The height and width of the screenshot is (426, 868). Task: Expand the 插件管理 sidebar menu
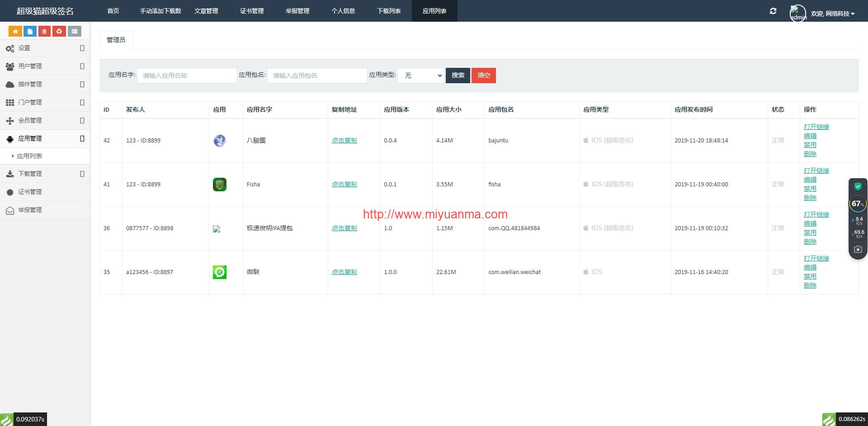(45, 85)
